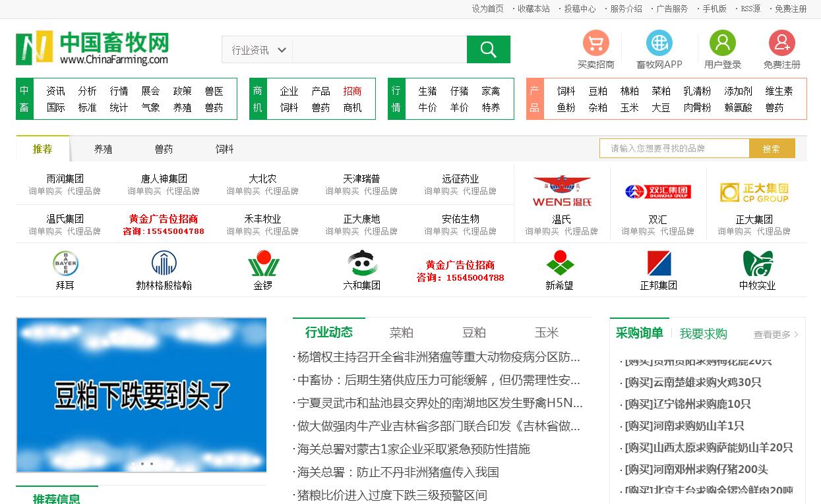Click the 用户登录 user icon
821x504 pixels.
[722, 43]
